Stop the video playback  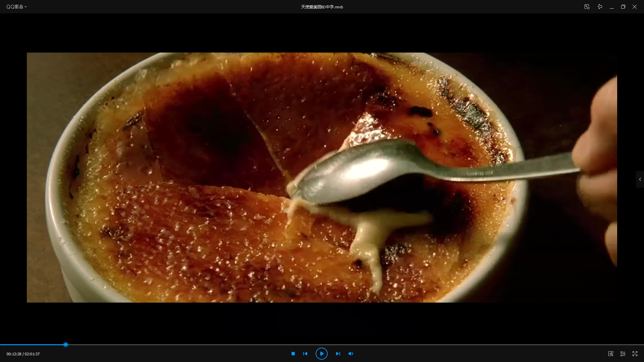point(293,354)
